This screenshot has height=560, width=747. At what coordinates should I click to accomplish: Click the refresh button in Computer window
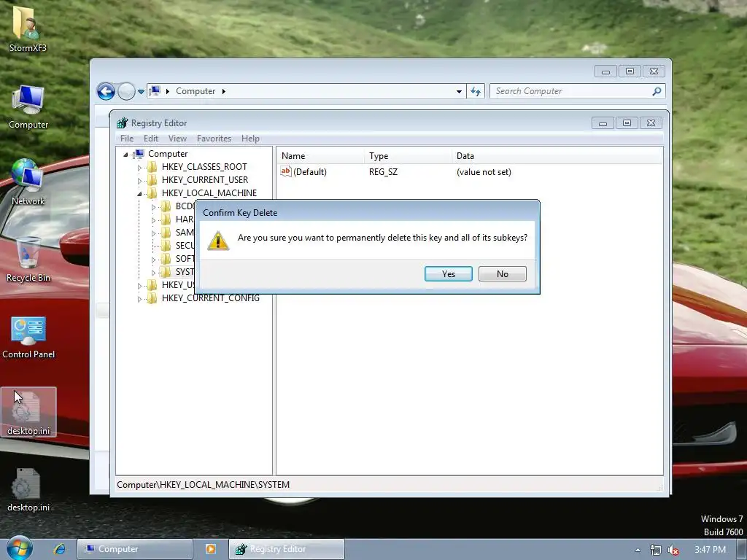[x=476, y=91]
